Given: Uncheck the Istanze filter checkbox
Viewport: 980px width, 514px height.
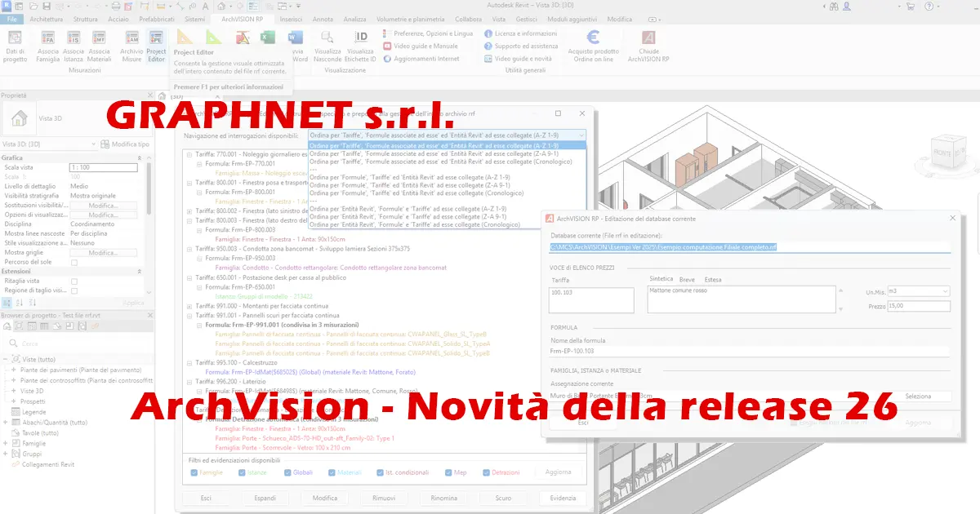Looking at the screenshot, I should pyautogui.click(x=240, y=472).
